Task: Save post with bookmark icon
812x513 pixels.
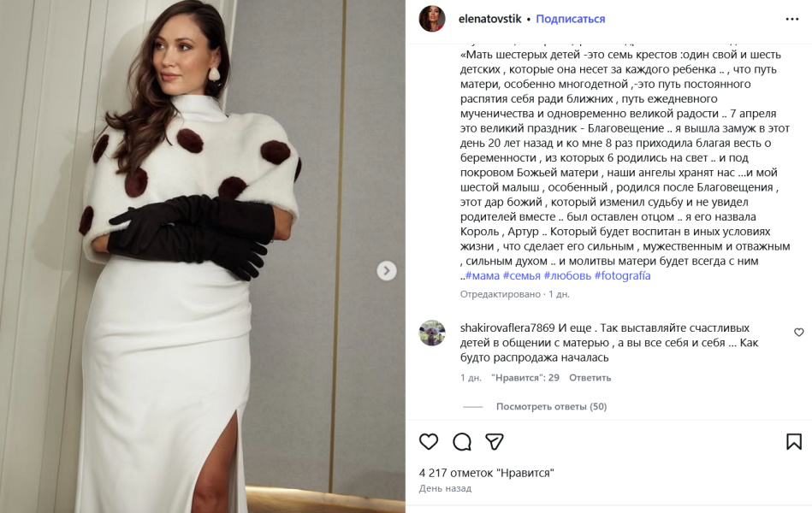Action: coord(794,441)
